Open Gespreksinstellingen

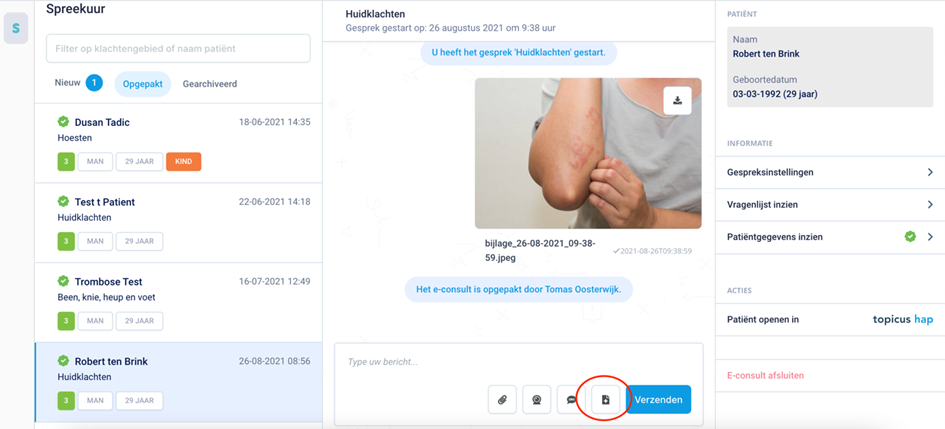[x=830, y=172]
